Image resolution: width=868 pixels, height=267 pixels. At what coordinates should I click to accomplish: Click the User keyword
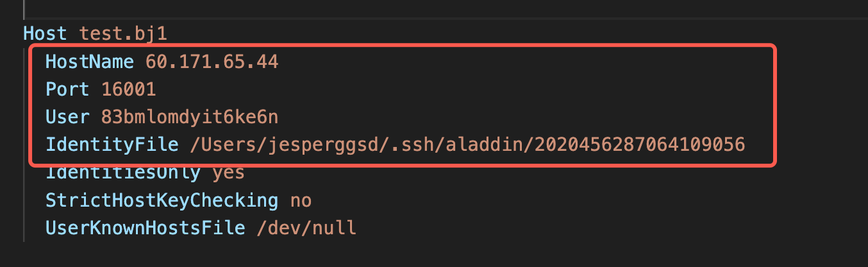point(67,117)
